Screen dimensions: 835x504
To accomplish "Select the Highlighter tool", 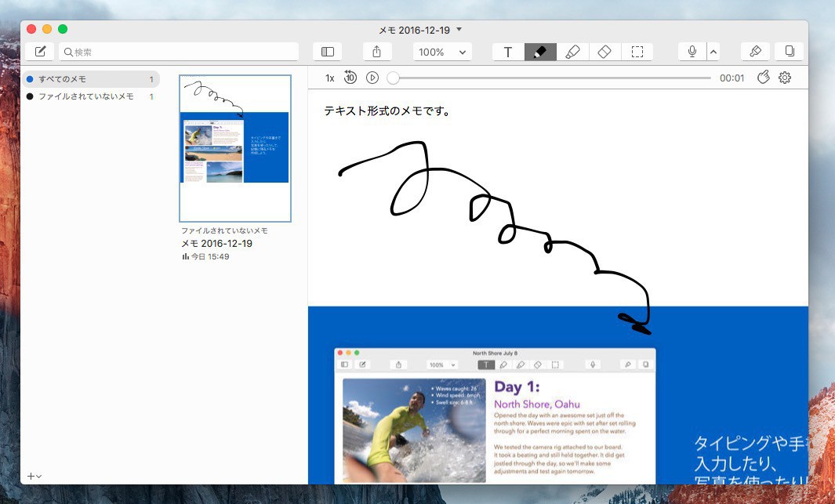I will [572, 52].
